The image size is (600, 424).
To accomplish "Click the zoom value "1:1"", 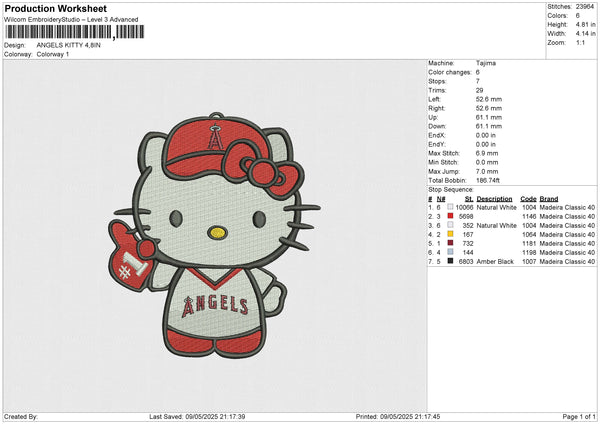I will pos(580,42).
